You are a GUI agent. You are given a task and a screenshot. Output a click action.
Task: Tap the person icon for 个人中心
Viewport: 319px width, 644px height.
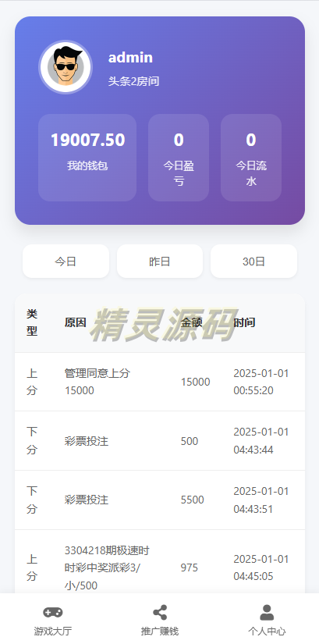pyautogui.click(x=267, y=612)
